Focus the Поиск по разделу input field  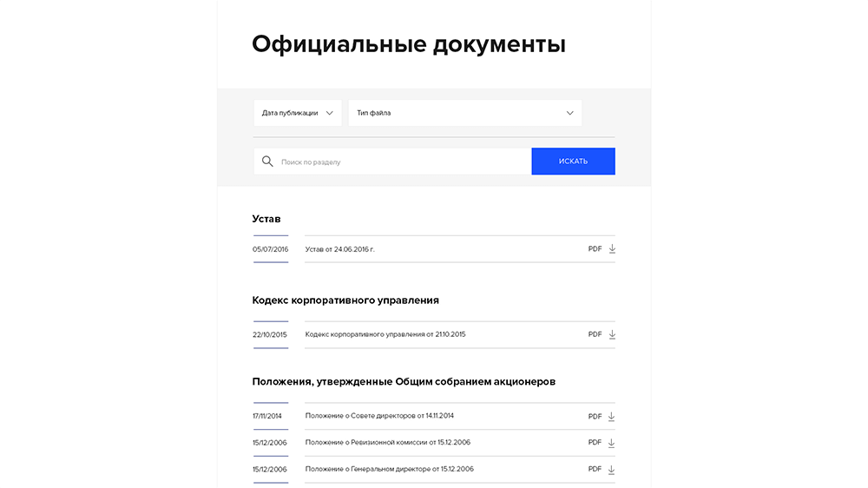pyautogui.click(x=392, y=162)
